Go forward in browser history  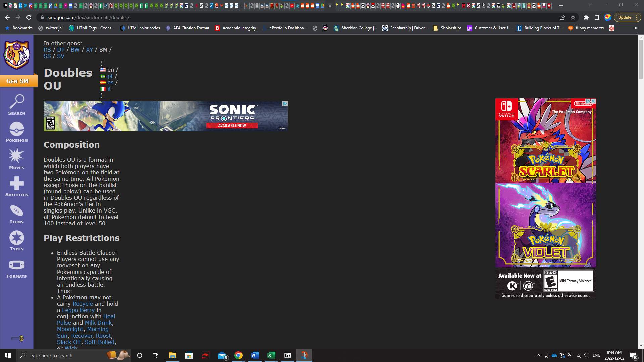click(18, 17)
